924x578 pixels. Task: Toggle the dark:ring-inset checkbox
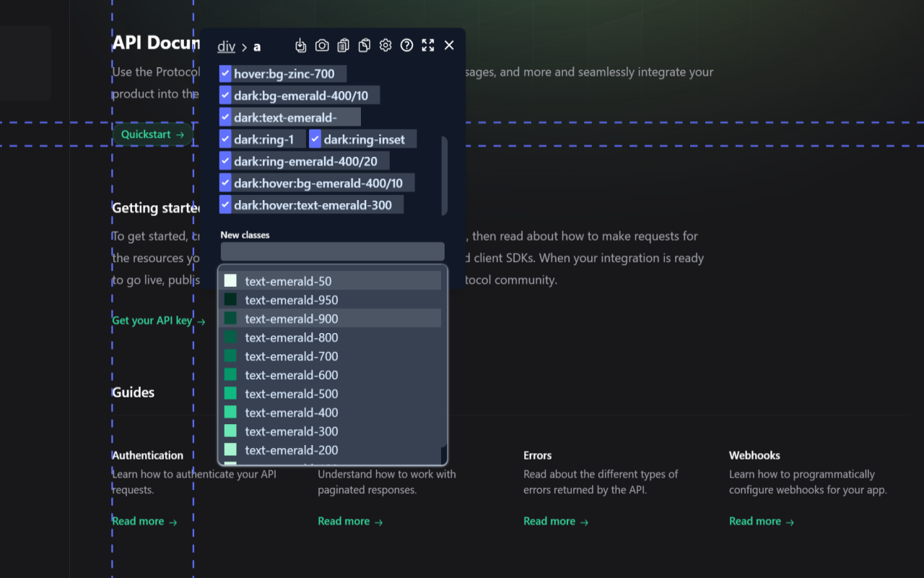[315, 139]
